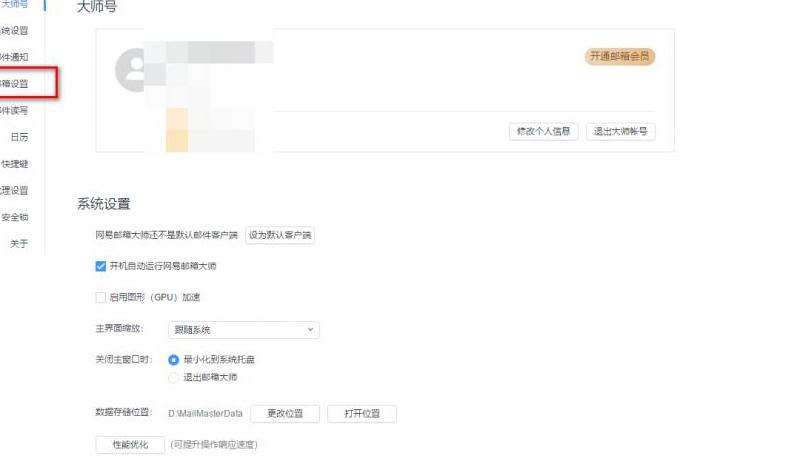Viewport: 800px width, 468px height.
Task: Open 邮件读写 in the sidebar
Action: click(14, 110)
